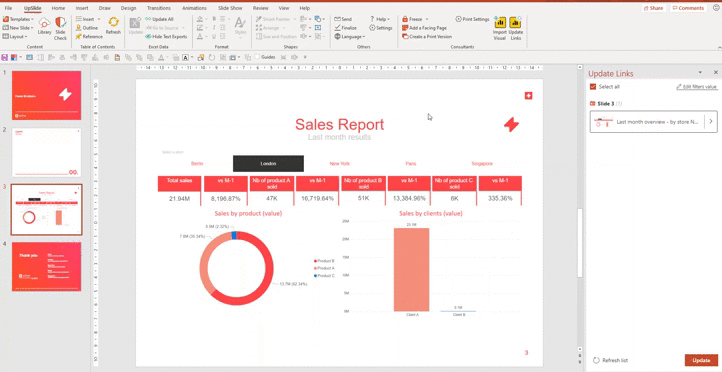The height and width of the screenshot is (372, 722).
Task: Click Create a Print Version
Action: pos(427,36)
